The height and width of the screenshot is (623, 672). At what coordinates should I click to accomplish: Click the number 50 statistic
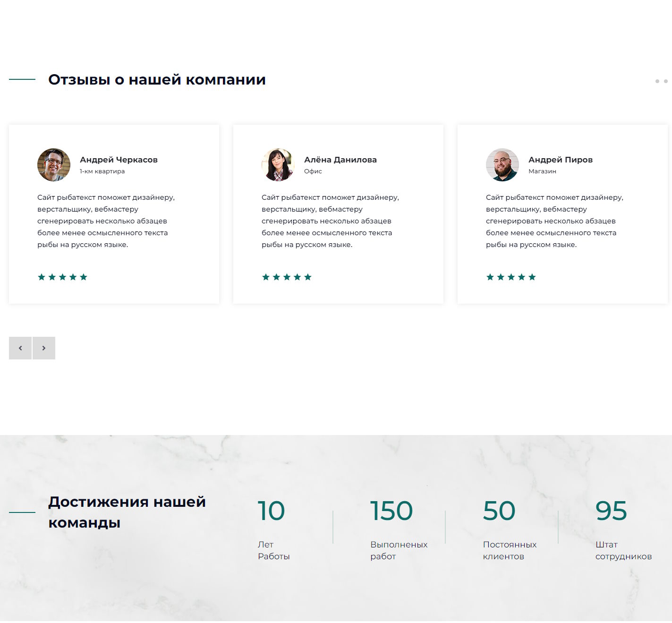point(499,511)
